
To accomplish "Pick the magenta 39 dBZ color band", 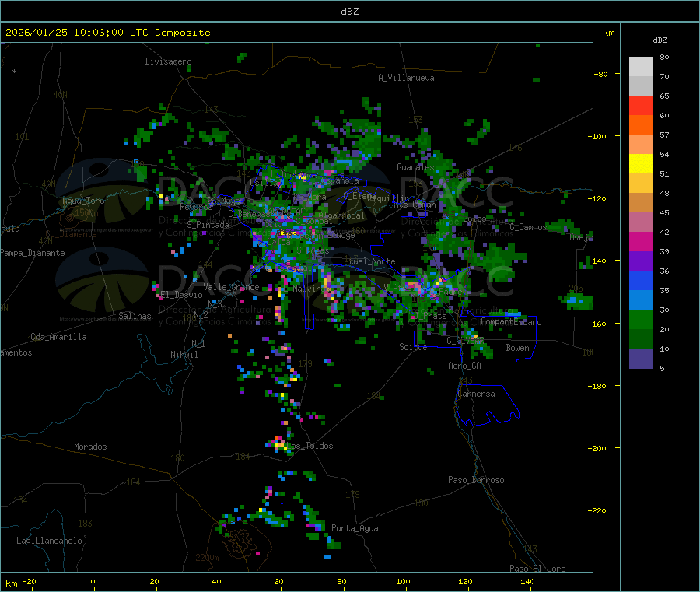I will (641, 241).
